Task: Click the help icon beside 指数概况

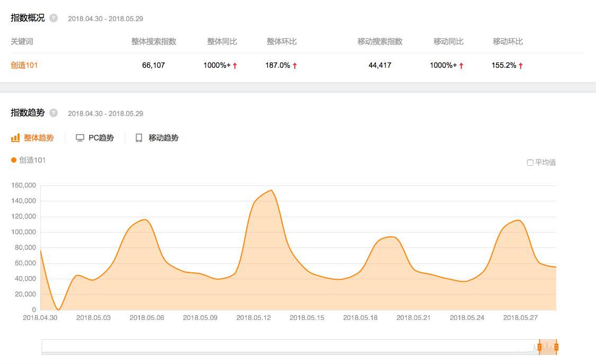Action: pos(54,18)
